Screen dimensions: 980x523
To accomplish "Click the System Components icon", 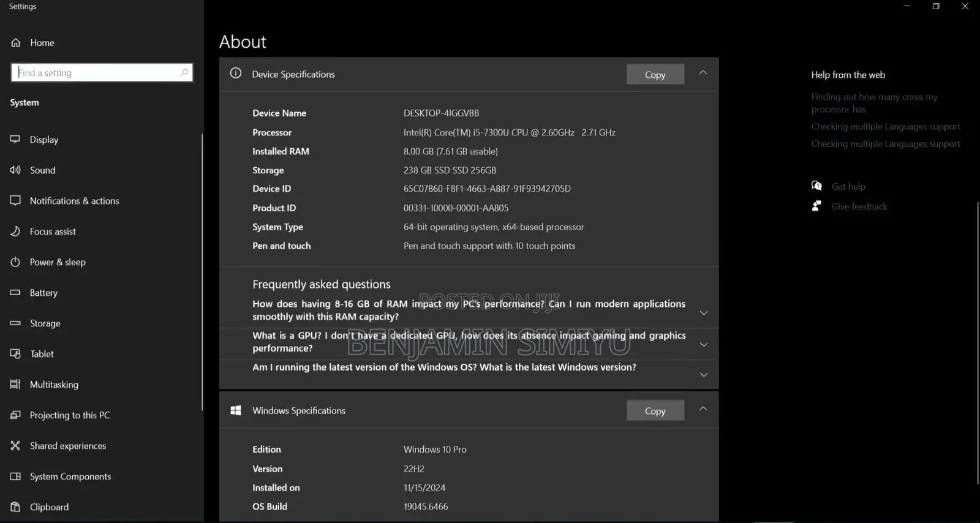I will [15, 476].
